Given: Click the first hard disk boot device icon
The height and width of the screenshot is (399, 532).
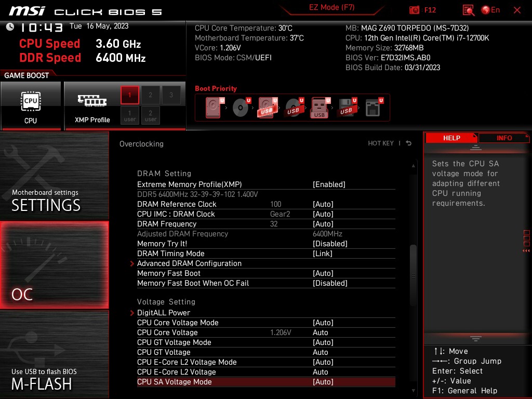Looking at the screenshot, I should point(215,108).
